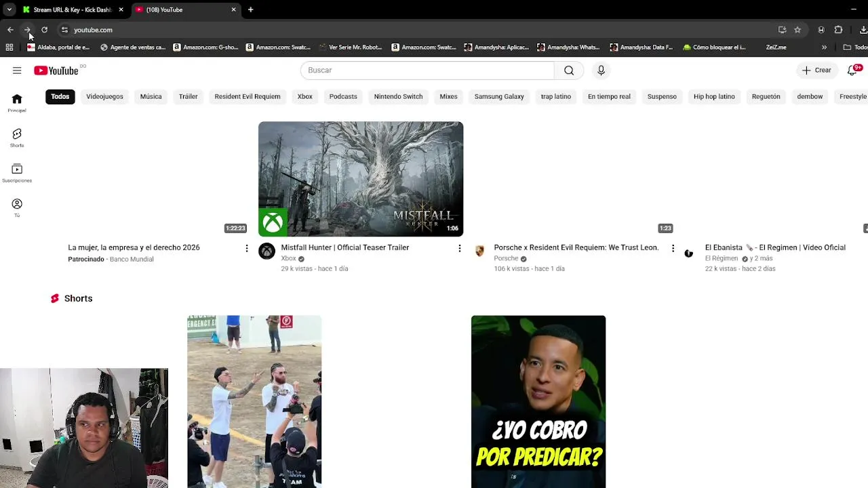868x488 pixels.
Task: Open the Porsche channel avatar
Action: coord(479,251)
